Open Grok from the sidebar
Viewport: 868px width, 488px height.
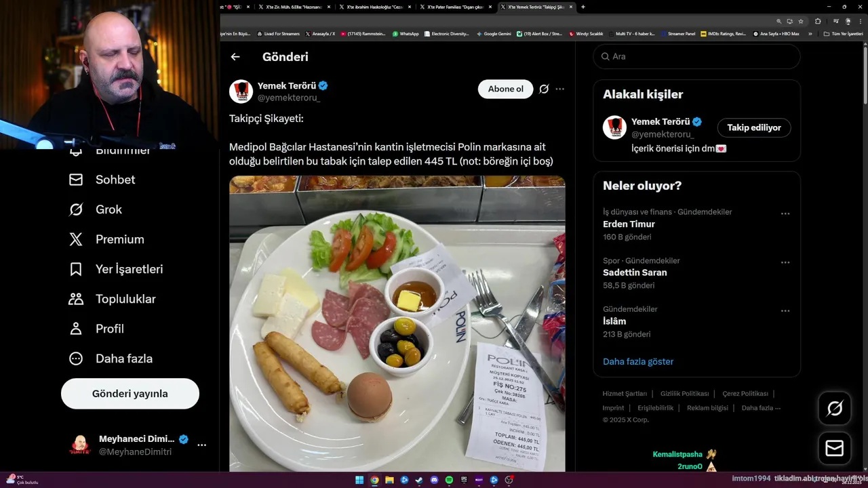pyautogui.click(x=96, y=209)
